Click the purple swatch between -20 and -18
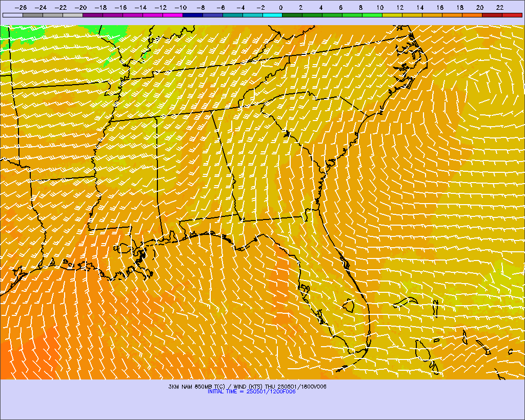 pos(93,15)
